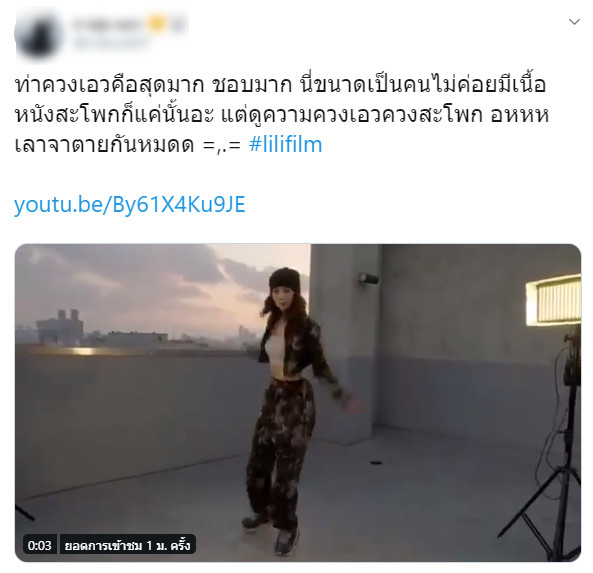Click the distant skyline building in video
This screenshot has height=573, width=593.
60,328
